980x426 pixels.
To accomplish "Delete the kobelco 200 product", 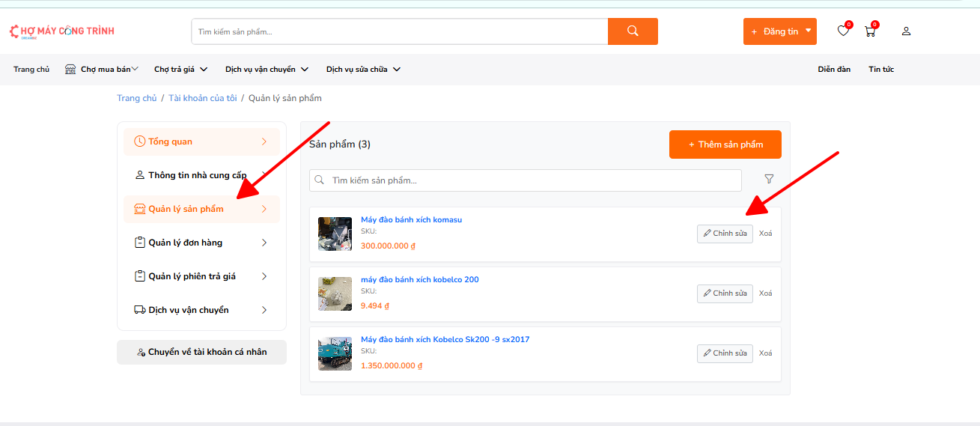I will 765,293.
